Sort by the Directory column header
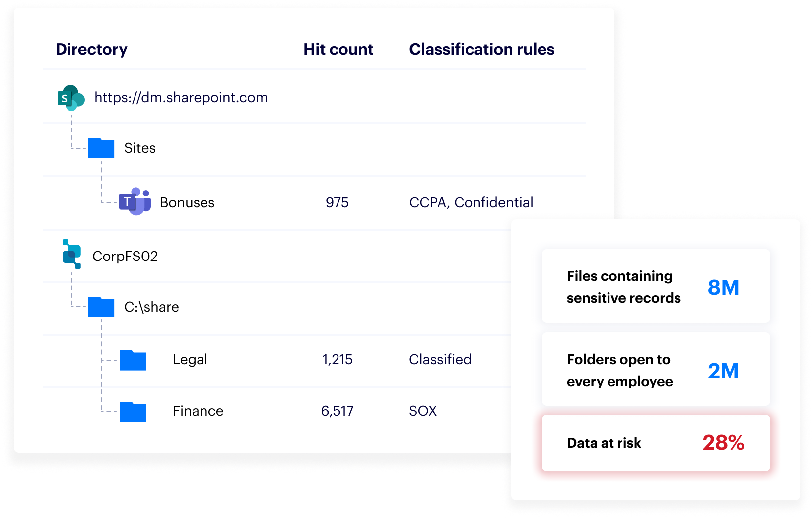812x518 pixels. (91, 49)
